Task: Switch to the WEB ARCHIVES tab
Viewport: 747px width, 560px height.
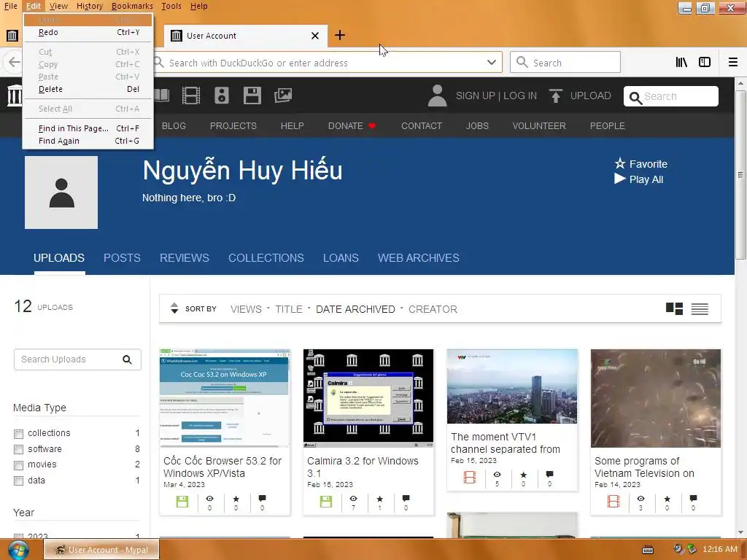Action: 418,257
